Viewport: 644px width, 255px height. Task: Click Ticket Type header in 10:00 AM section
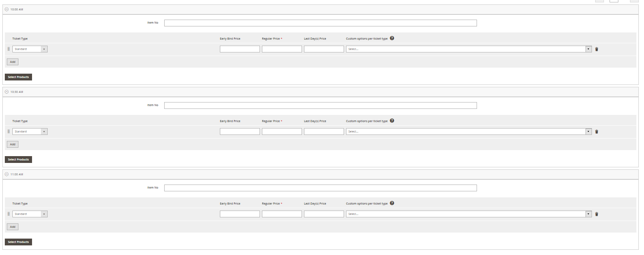20,39
